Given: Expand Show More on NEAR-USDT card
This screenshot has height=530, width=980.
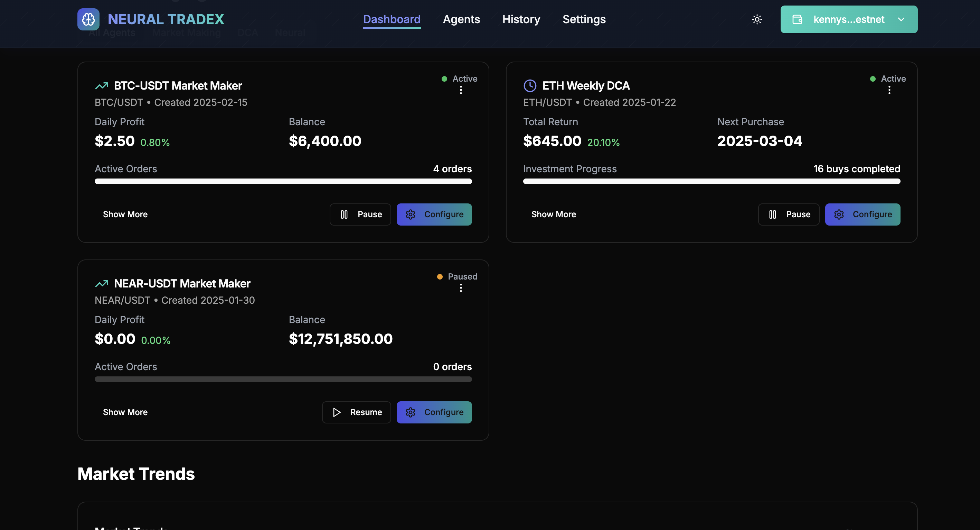Looking at the screenshot, I should click(x=125, y=412).
